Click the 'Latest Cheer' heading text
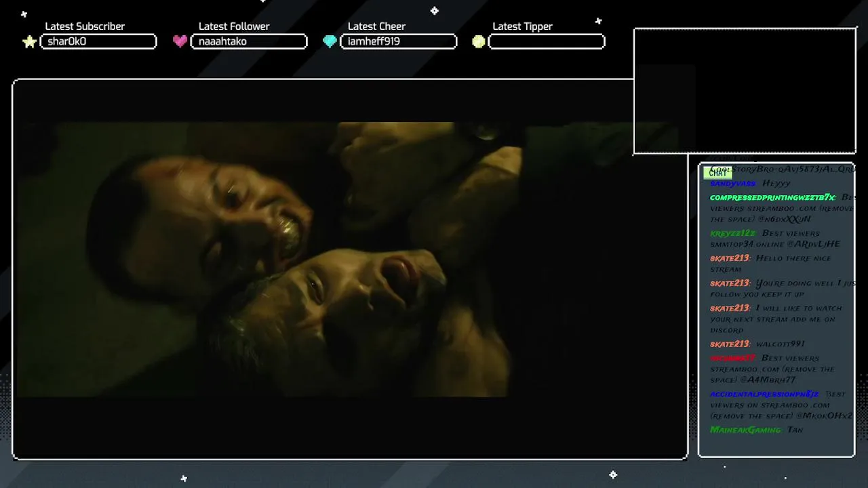 (376, 26)
